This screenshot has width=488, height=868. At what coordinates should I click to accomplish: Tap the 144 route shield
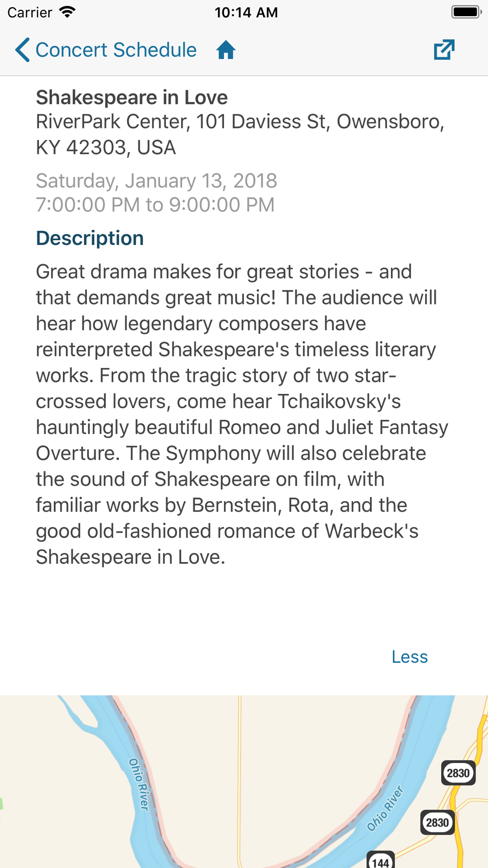click(380, 860)
